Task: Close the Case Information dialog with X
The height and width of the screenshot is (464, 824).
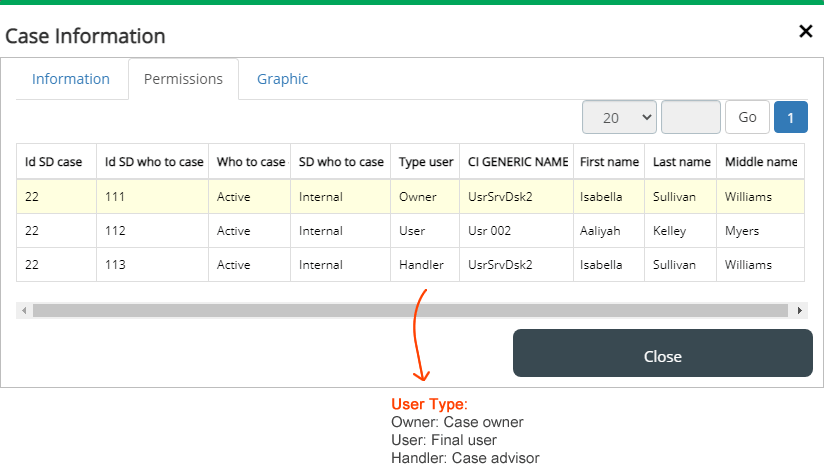Action: click(805, 31)
